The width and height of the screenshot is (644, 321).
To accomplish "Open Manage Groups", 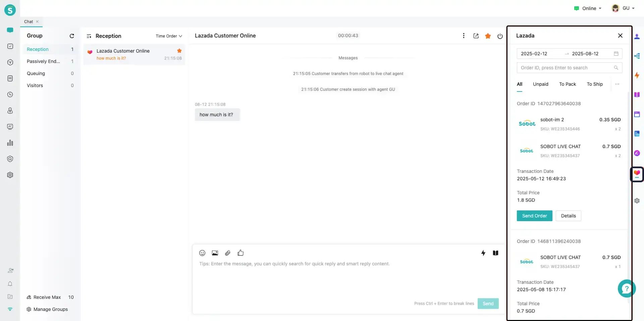I will coord(47,309).
